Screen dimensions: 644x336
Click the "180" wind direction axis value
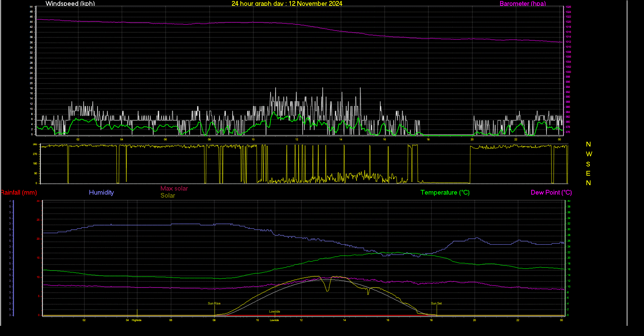pos(35,164)
